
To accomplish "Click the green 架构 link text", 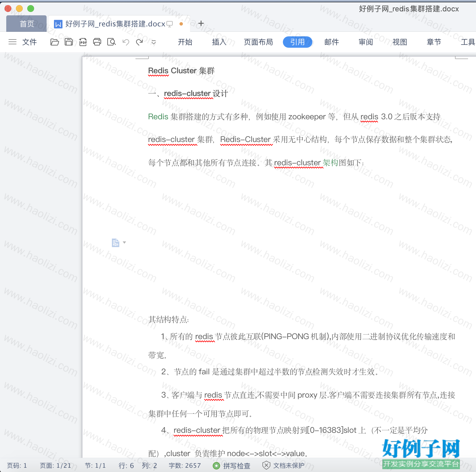I will coord(331,163).
